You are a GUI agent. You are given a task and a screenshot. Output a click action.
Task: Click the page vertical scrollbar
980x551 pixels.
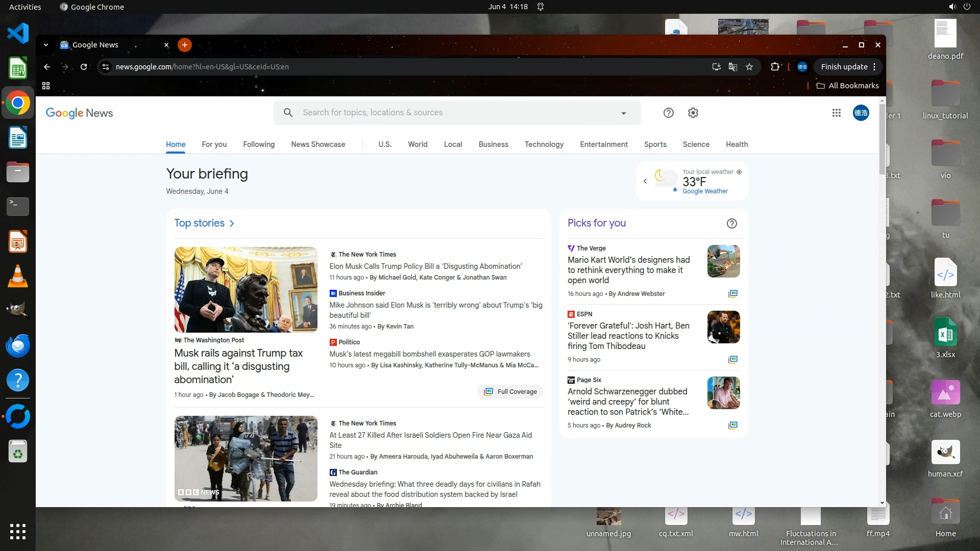[x=882, y=138]
